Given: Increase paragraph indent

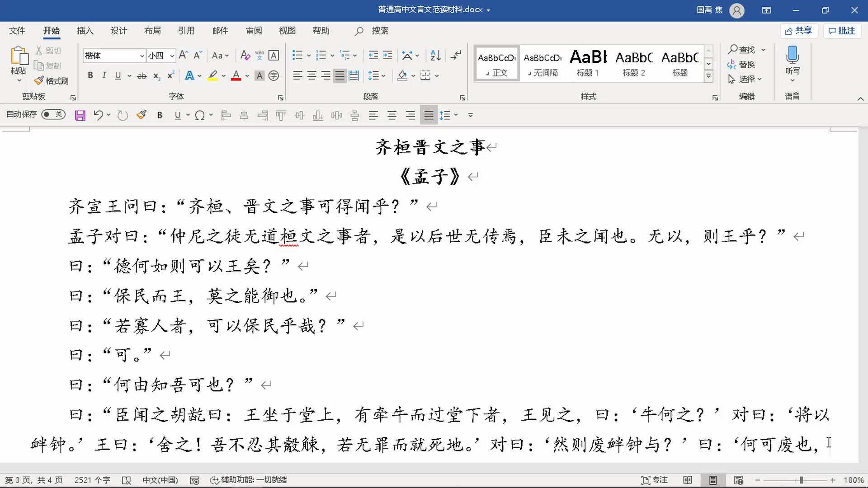Looking at the screenshot, I should [x=387, y=55].
